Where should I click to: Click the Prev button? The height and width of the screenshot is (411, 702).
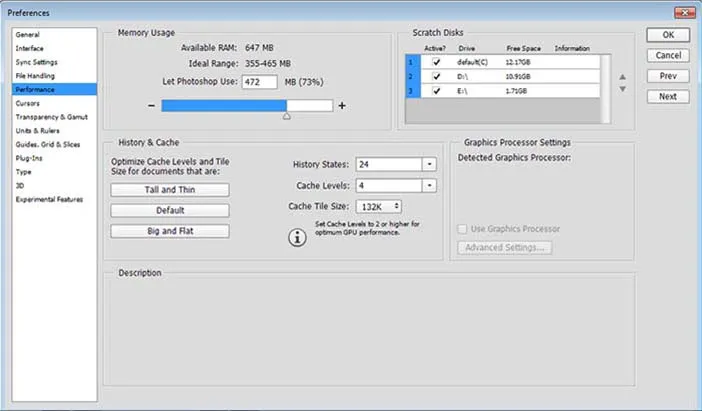(668, 76)
